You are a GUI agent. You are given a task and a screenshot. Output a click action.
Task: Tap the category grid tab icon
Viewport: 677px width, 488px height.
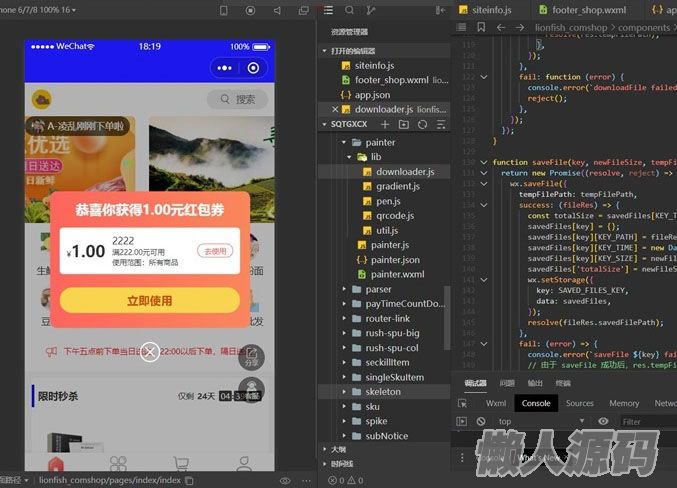tap(118, 464)
